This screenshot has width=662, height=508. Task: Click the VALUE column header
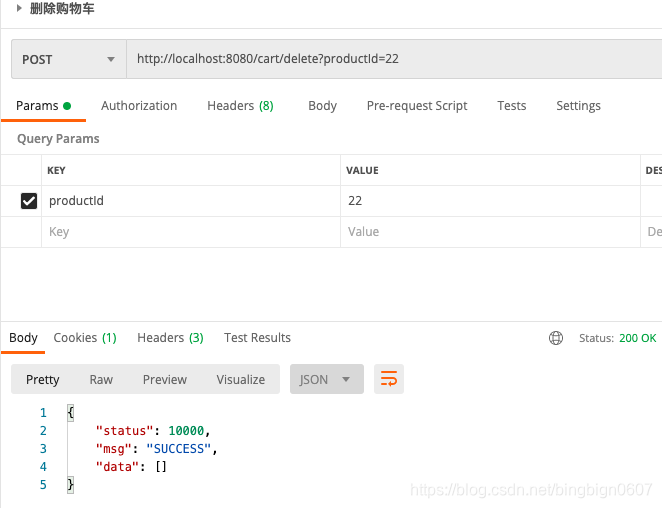(362, 171)
